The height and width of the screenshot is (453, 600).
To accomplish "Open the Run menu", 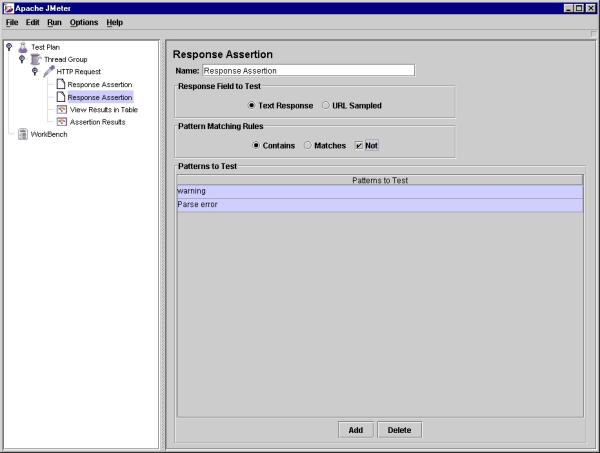I will [x=54, y=23].
